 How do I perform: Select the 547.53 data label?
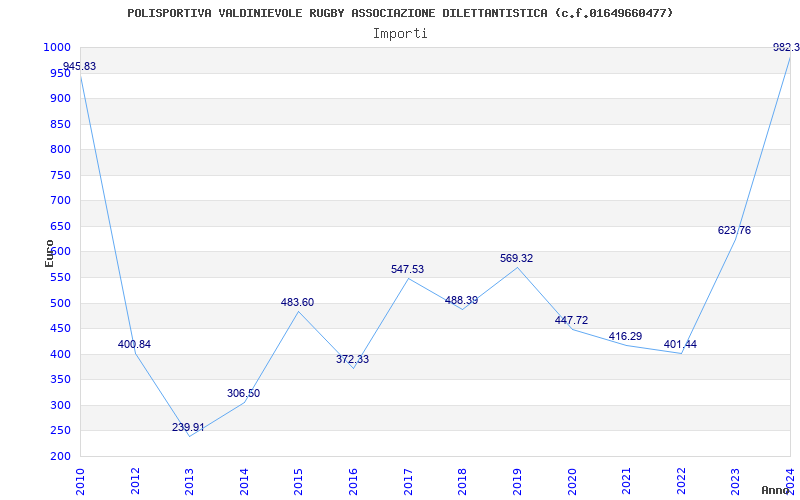coord(408,269)
